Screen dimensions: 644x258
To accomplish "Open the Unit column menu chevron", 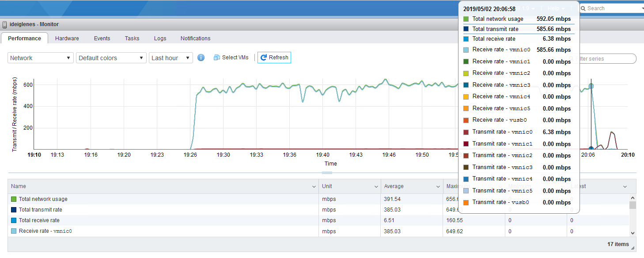I will point(376,187).
